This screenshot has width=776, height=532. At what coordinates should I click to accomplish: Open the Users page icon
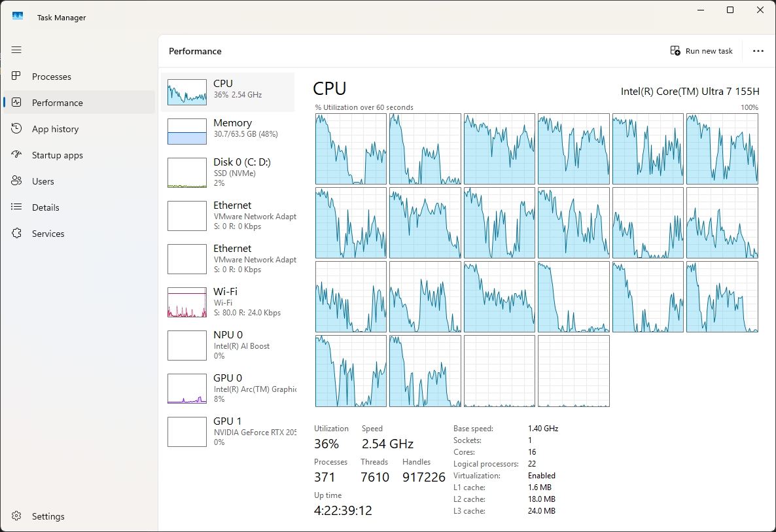tap(16, 181)
